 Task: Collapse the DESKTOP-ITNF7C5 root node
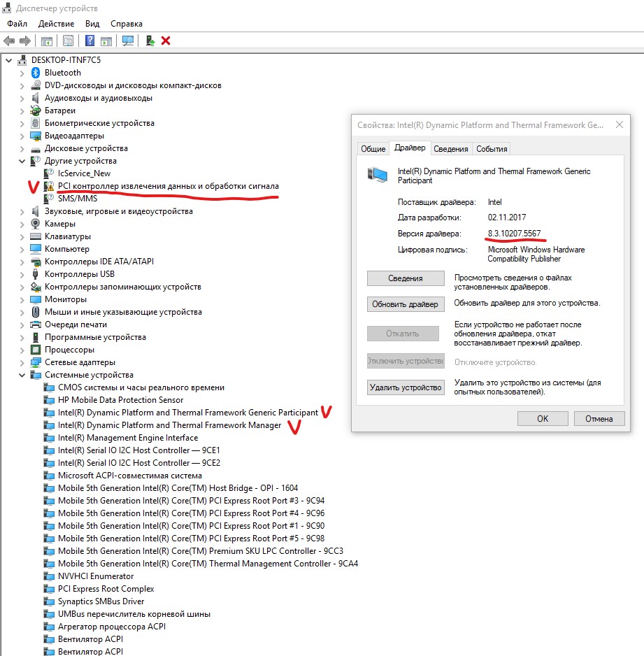9,60
